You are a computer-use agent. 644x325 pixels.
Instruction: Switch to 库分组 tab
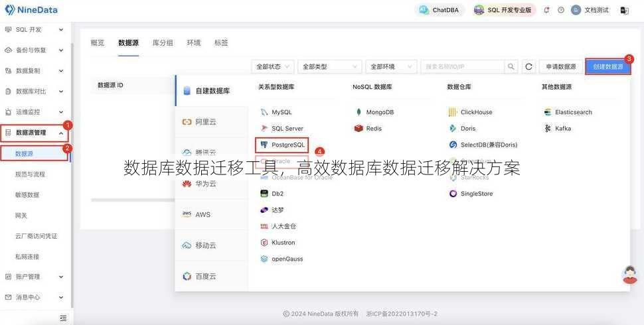163,42
